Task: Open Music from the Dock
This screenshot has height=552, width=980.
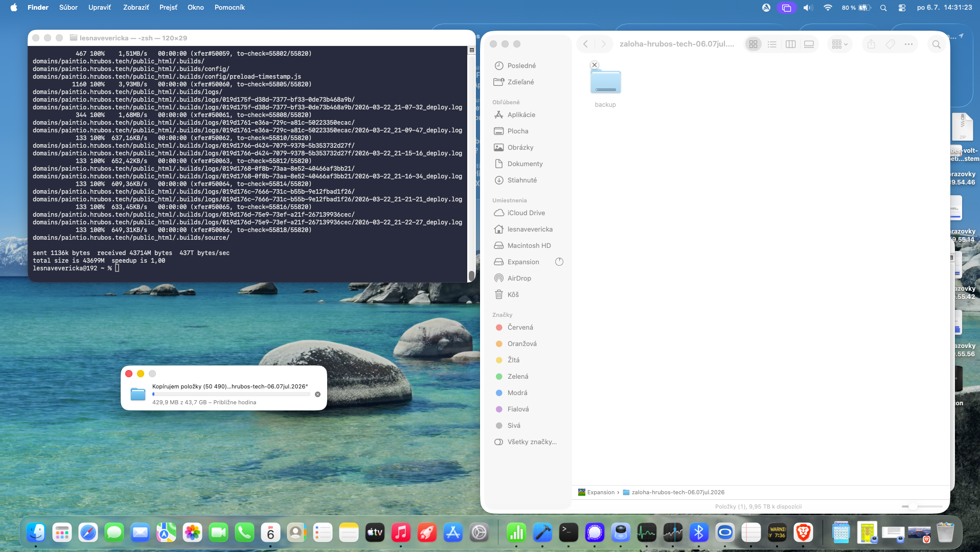Action: pyautogui.click(x=401, y=533)
